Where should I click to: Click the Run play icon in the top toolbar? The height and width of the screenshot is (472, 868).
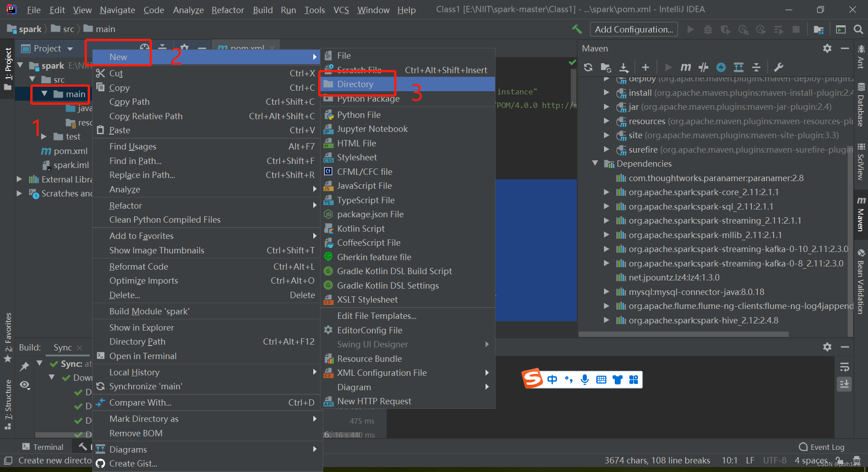[x=690, y=29]
